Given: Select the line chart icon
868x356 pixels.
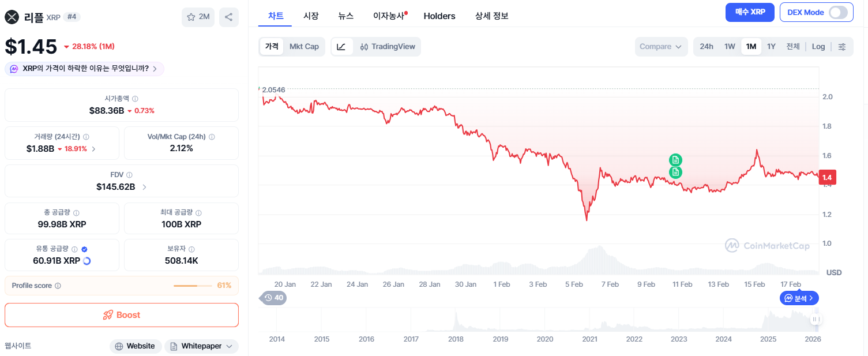Looking at the screenshot, I should [x=341, y=47].
